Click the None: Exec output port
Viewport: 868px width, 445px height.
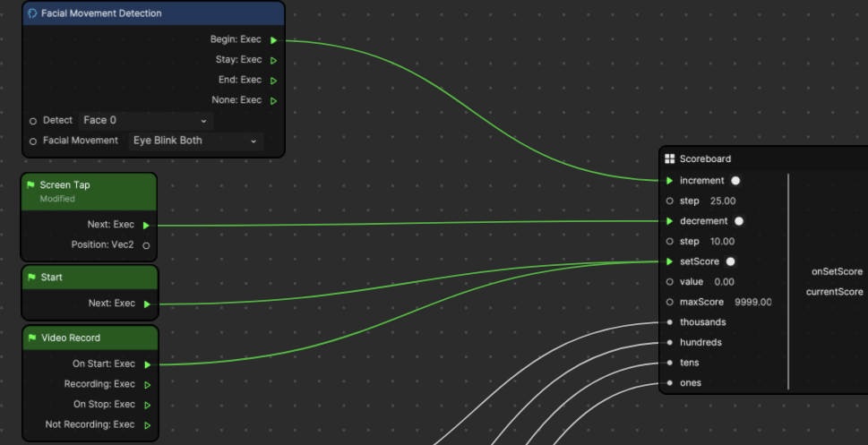273,101
